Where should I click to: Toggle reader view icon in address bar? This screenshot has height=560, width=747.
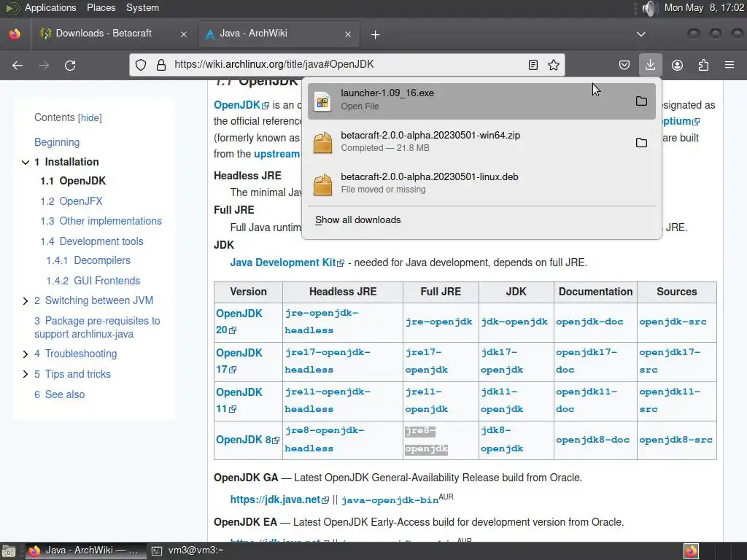coord(533,65)
